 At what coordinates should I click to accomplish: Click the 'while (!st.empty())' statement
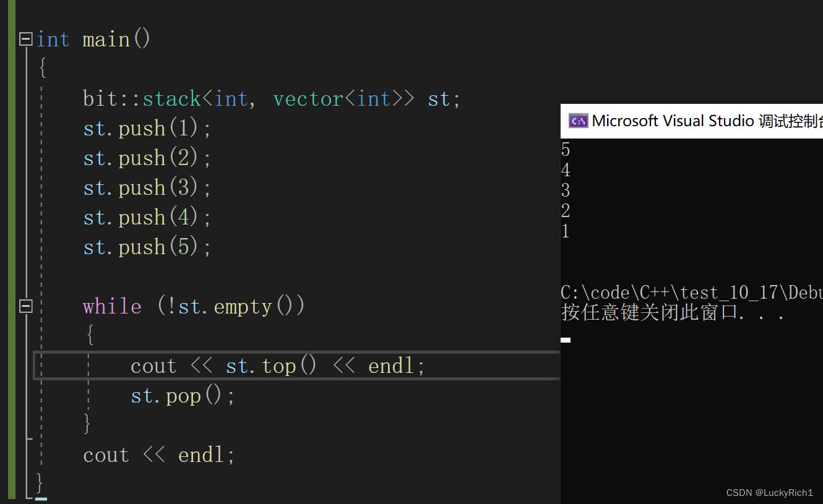pos(194,307)
